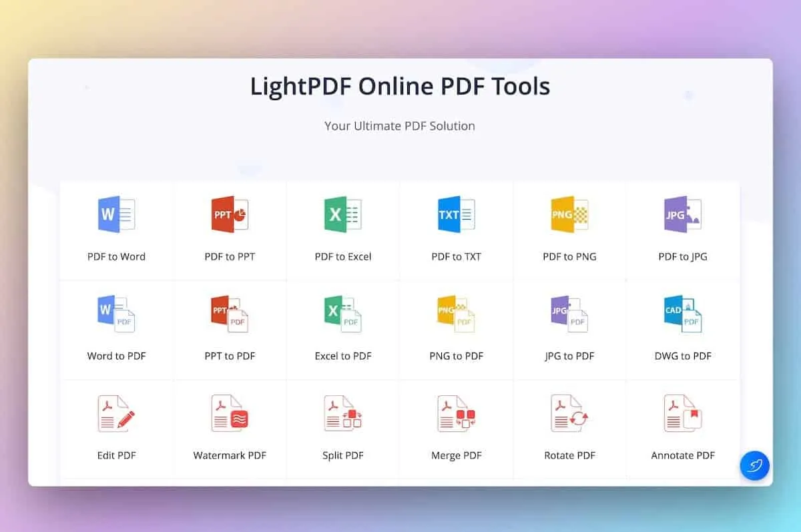Open the Edit PDF tool
This screenshot has width=801, height=532.
pyautogui.click(x=116, y=413)
